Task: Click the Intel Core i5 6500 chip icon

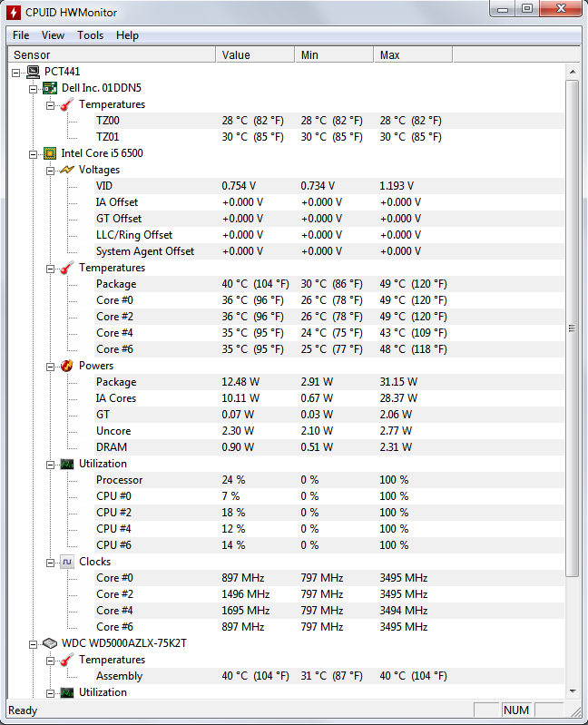Action: coord(50,153)
